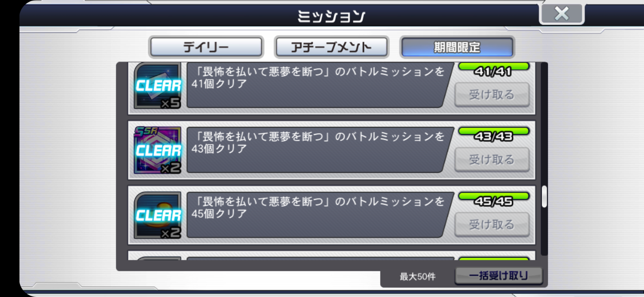Click the mission list scrollbar thumb
Image resolution: width=644 pixels, height=297 pixels.
pos(544,197)
